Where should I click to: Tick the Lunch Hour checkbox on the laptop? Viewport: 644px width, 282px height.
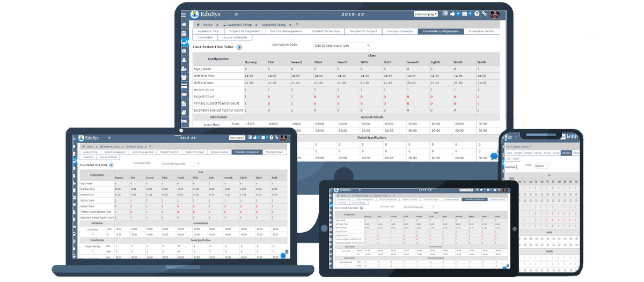(92, 234)
